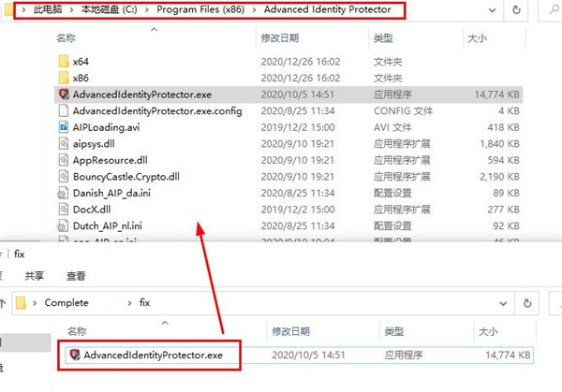Click 1,840 KB size of aipsys.dll
562x392 pixels.
499,144
